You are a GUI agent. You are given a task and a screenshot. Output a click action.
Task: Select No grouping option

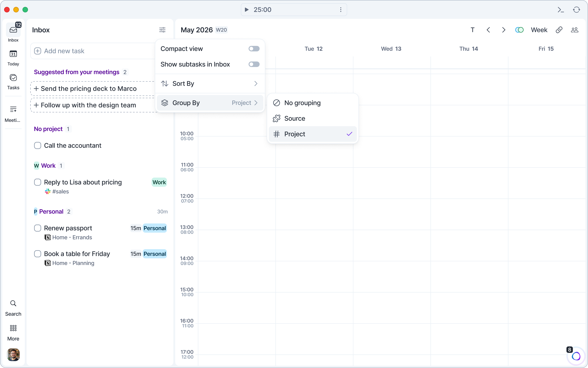click(x=312, y=103)
